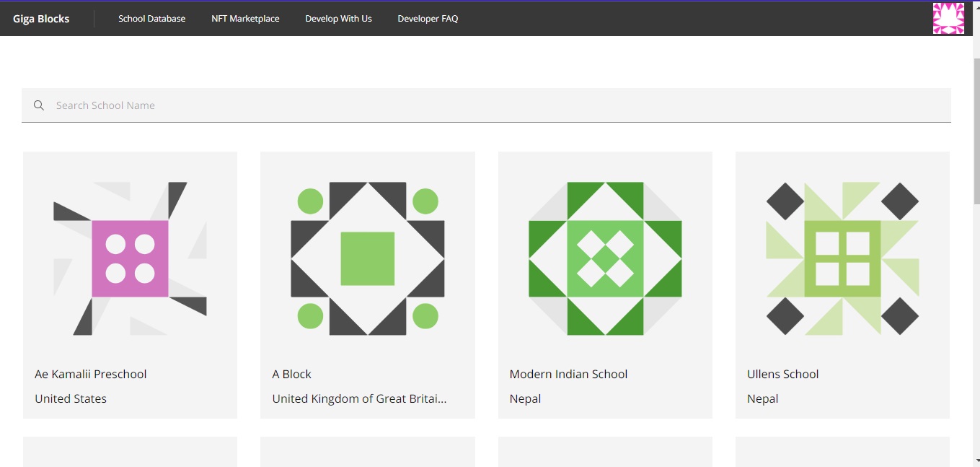Open Modern Indian School green pattern image
Viewport: 980px width, 467px height.
point(605,258)
